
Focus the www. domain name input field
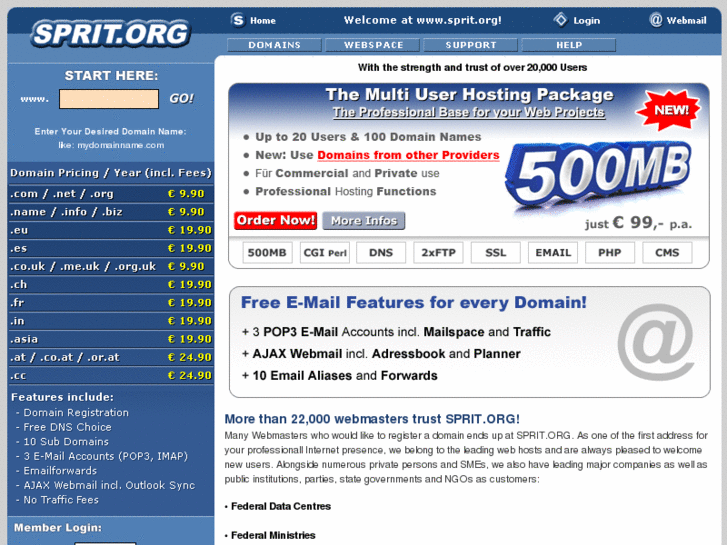click(x=109, y=99)
